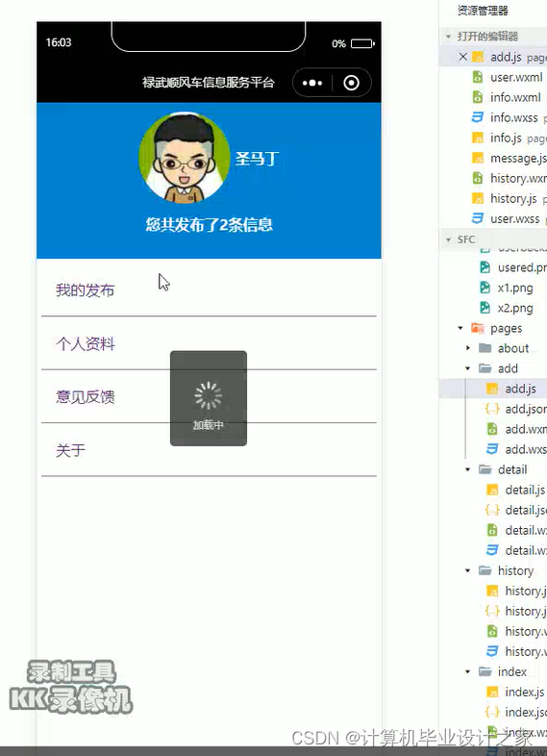
Task: Collapse the add folder arrow
Action: coord(468,368)
